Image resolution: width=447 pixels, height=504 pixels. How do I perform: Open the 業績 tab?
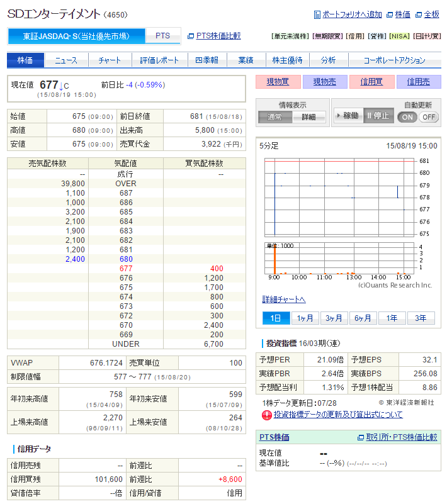pyautogui.click(x=246, y=60)
